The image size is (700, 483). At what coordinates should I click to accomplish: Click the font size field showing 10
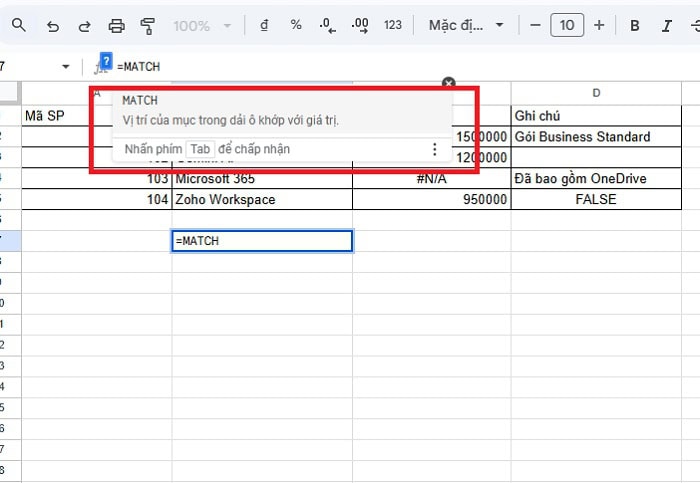pyautogui.click(x=567, y=25)
